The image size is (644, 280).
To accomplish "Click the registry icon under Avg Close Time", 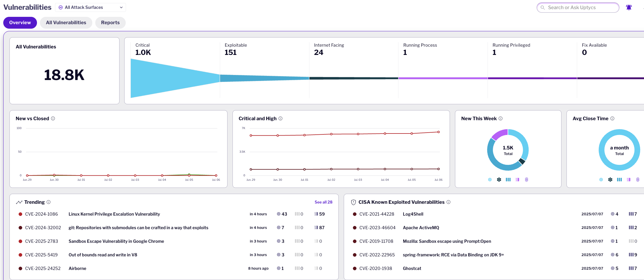I will (x=638, y=179).
